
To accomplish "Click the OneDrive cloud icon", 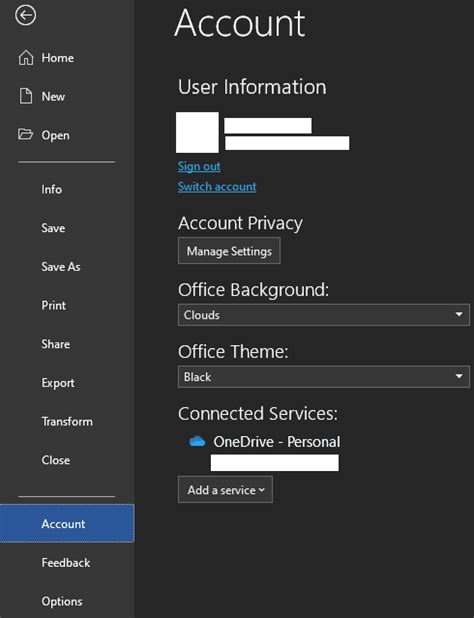I will coord(197,441).
